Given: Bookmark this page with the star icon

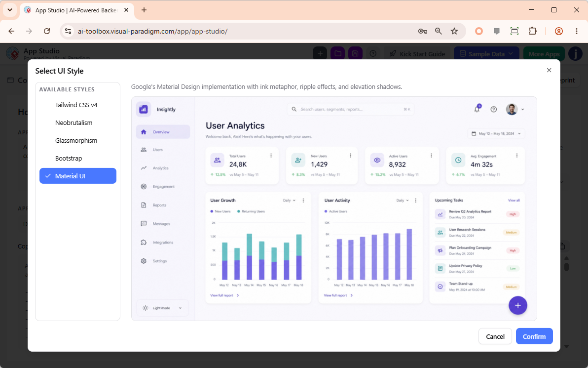Looking at the screenshot, I should click(454, 31).
